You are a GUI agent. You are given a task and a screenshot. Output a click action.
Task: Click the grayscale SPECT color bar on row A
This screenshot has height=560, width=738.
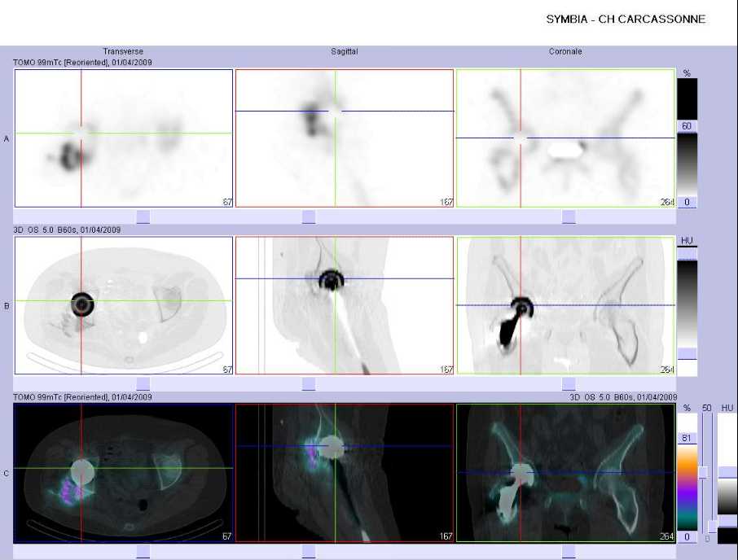pos(687,164)
